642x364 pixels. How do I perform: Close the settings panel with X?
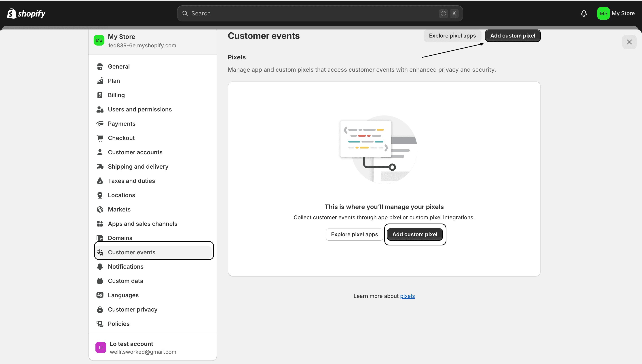click(x=629, y=42)
